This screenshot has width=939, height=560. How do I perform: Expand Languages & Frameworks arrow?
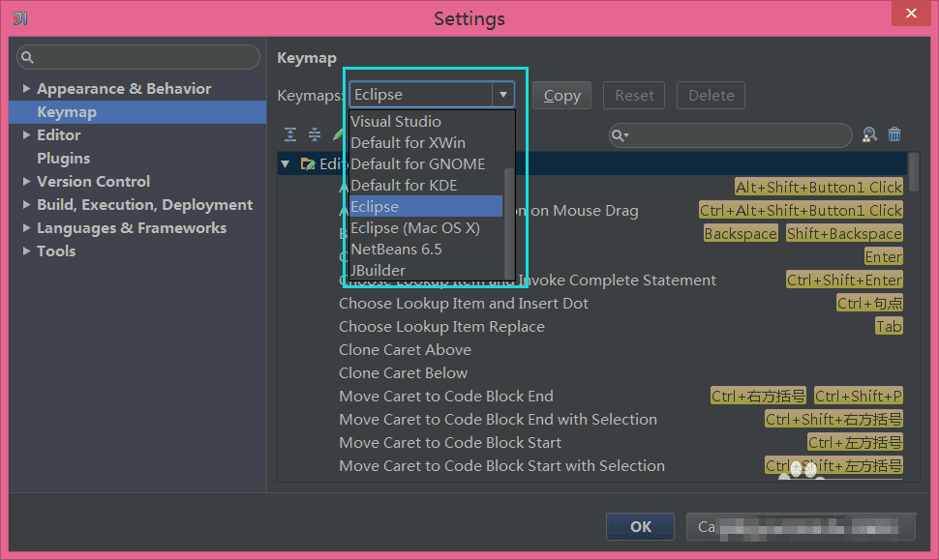click(26, 228)
